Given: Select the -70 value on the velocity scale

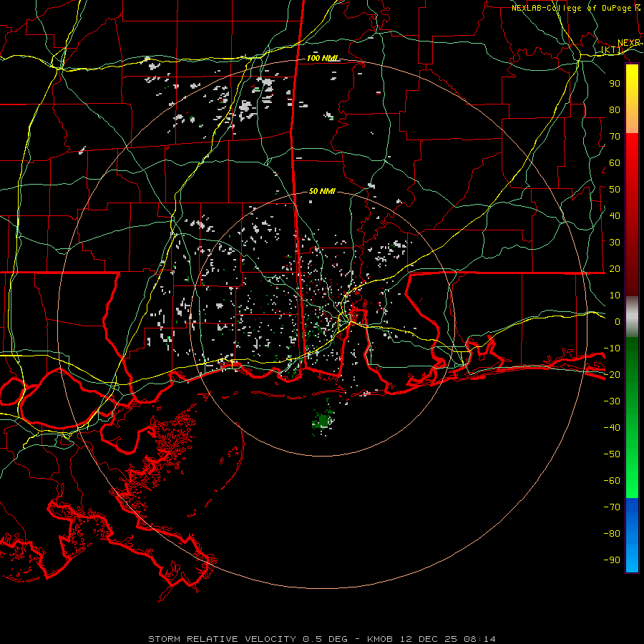Looking at the screenshot, I should coord(612,507).
